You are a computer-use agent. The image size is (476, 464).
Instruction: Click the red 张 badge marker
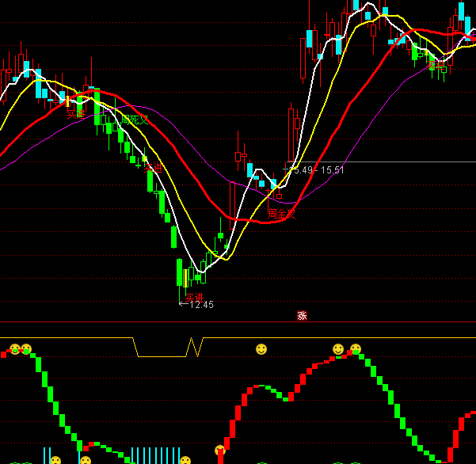point(302,316)
